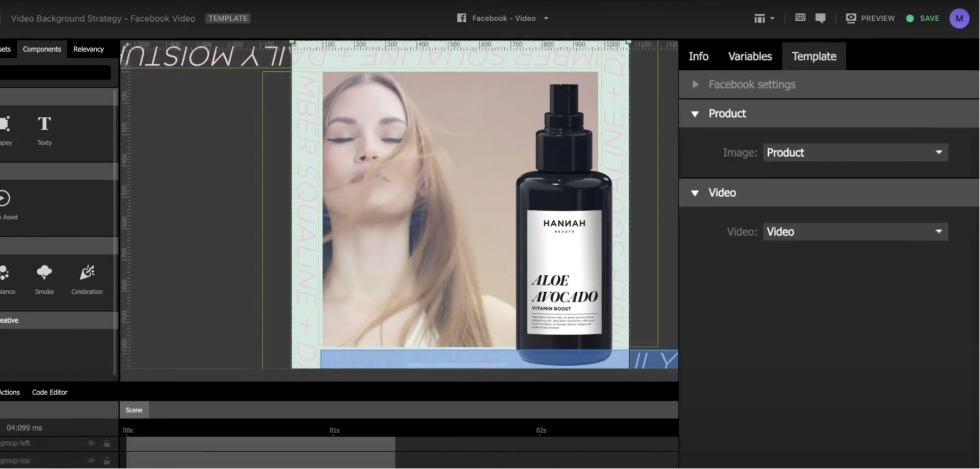Click the component search field
This screenshot has width=980, height=469.
click(x=56, y=72)
